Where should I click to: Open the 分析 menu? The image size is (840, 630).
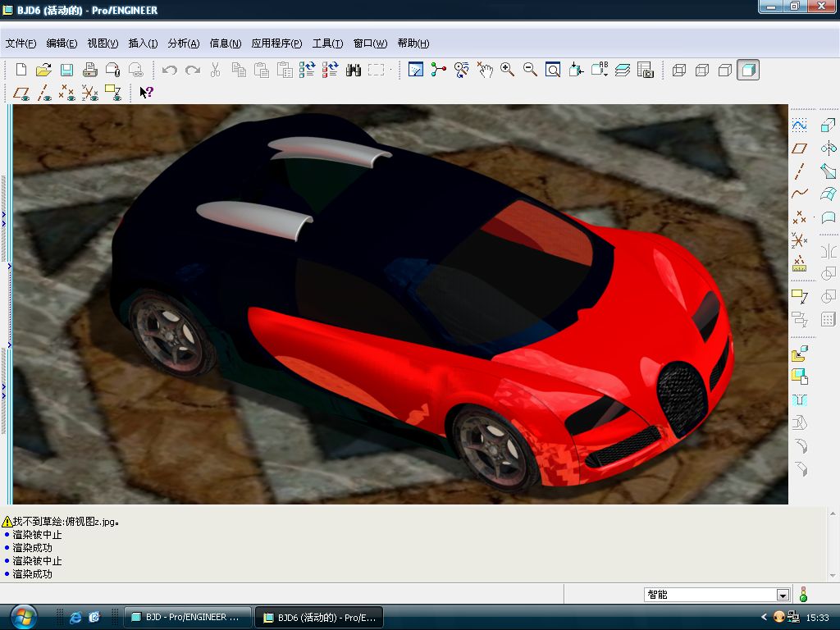point(184,43)
